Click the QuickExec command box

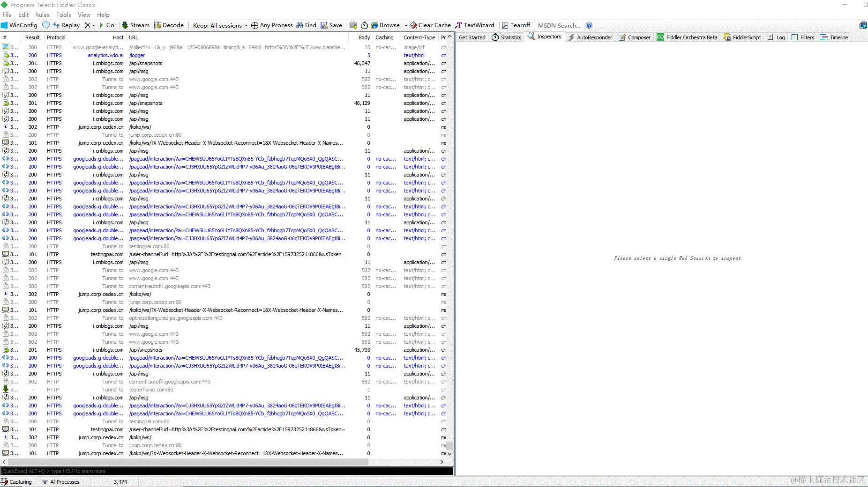pos(227,471)
